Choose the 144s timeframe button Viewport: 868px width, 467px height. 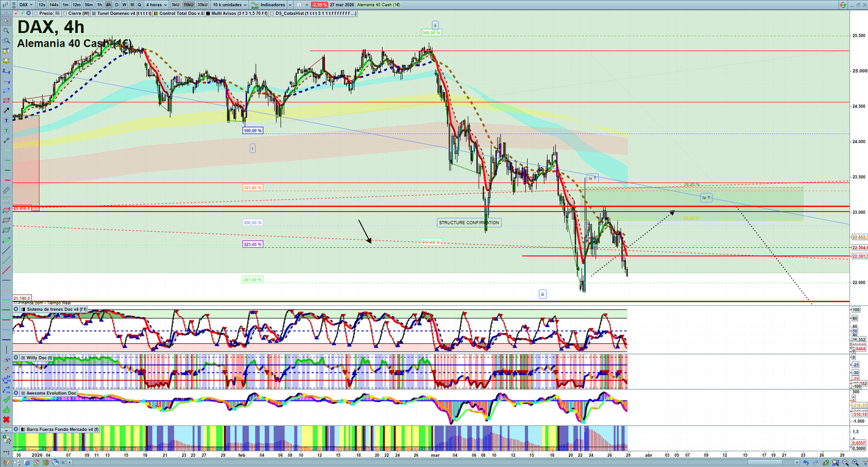(54, 5)
